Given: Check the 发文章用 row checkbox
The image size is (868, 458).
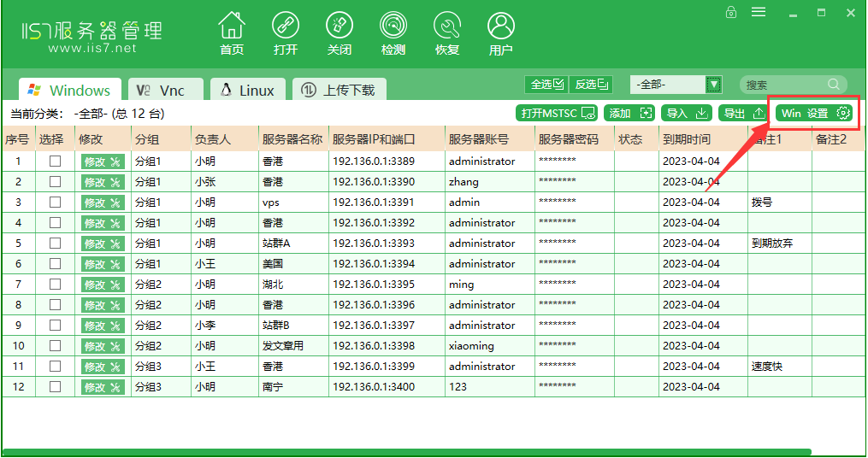Looking at the screenshot, I should coord(55,345).
